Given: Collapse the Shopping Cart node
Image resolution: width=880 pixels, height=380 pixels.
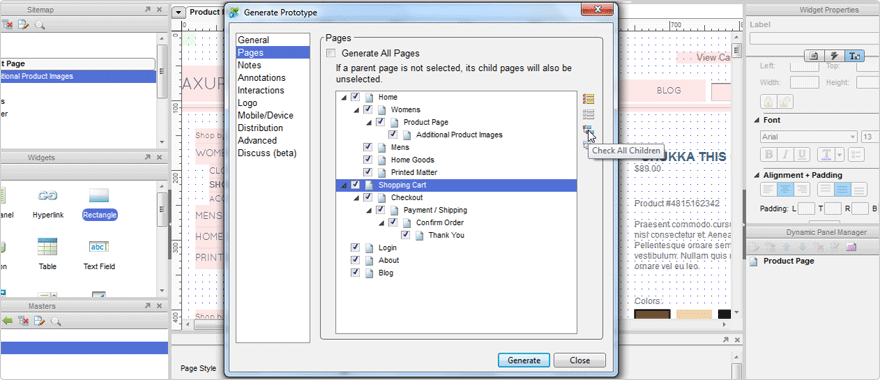Looking at the screenshot, I should coord(344,185).
